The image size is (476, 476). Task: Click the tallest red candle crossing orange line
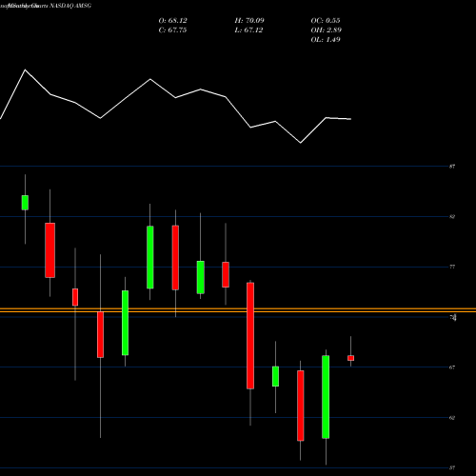250,335
